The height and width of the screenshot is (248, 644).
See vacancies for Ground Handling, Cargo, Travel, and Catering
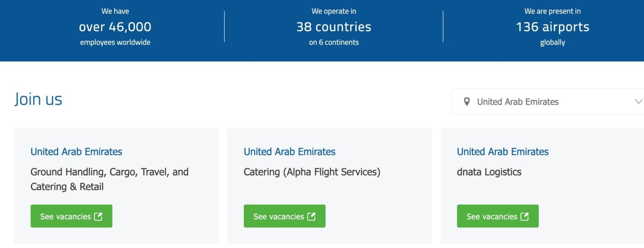point(71,216)
